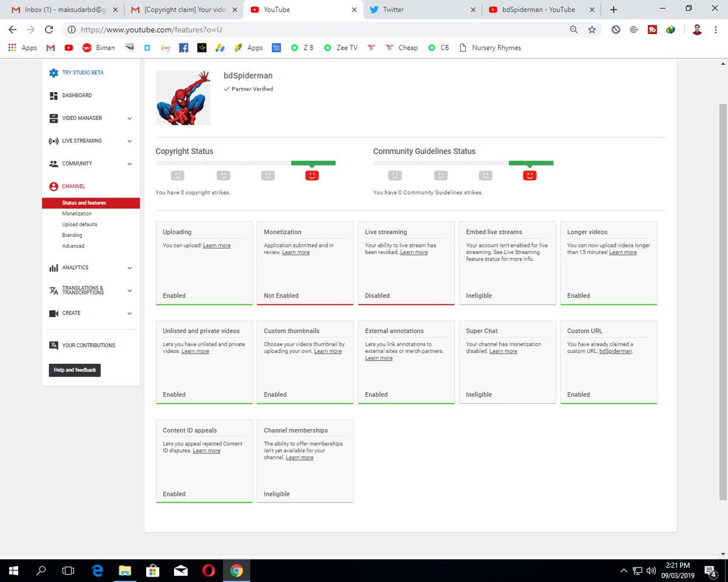Expand the Live Streaming chevron
This screenshot has width=728, height=582.
tap(129, 141)
